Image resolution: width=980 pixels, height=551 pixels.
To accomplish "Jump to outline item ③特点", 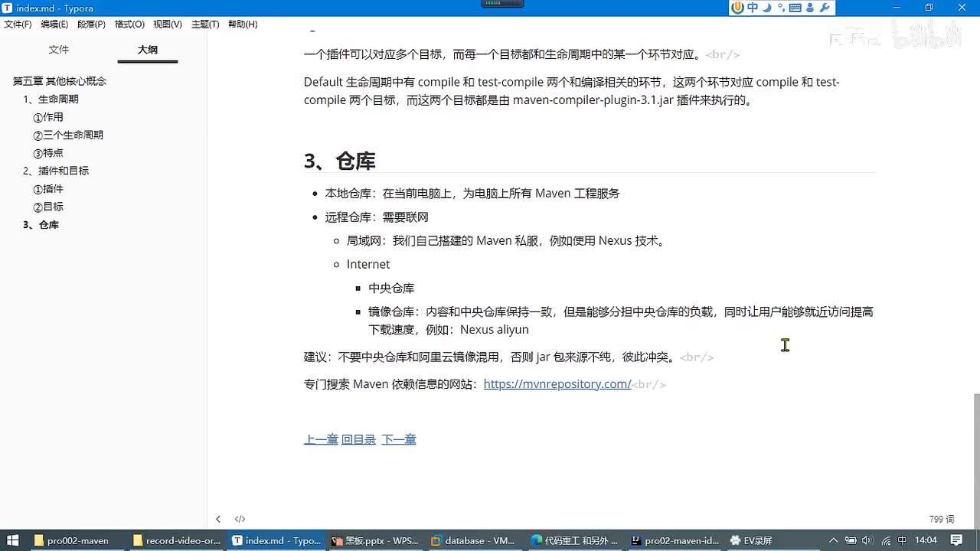I will point(48,153).
